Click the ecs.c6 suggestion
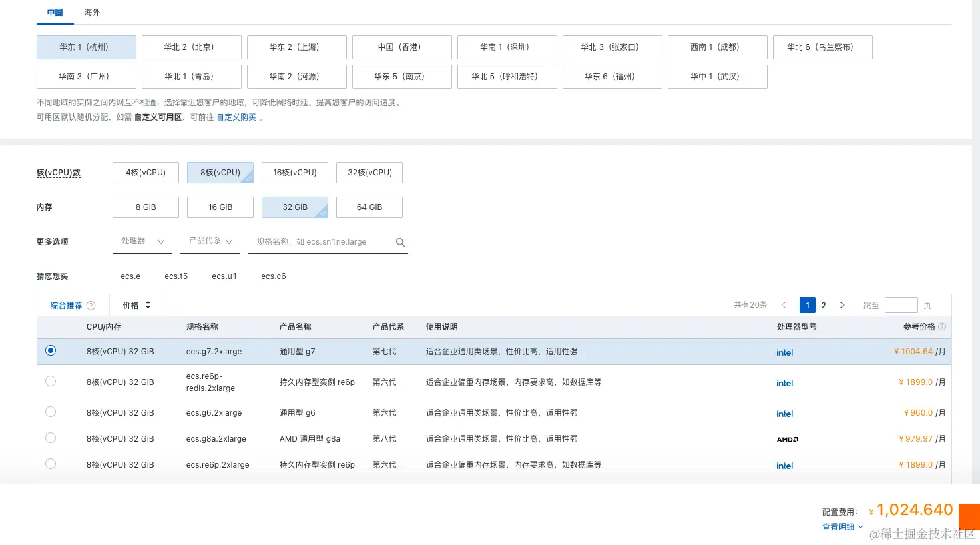980x545 pixels. tap(274, 276)
